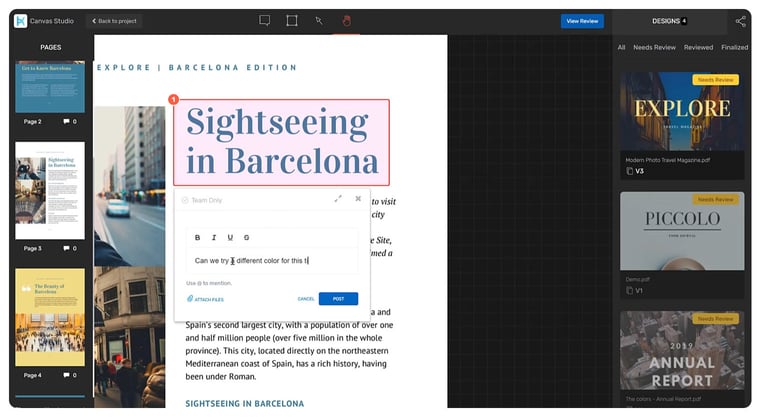Viewport: 760px width, 417px height.
Task: Post the comment
Action: 338,299
